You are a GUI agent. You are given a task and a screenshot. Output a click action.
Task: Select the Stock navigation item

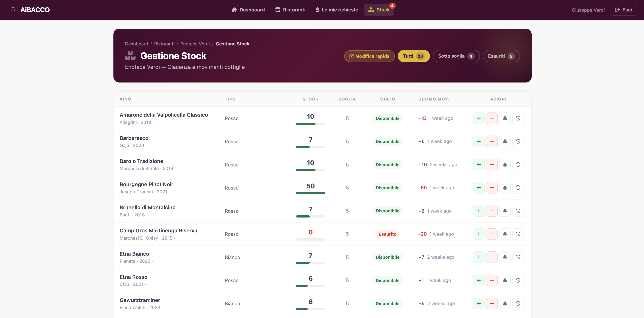point(379,10)
